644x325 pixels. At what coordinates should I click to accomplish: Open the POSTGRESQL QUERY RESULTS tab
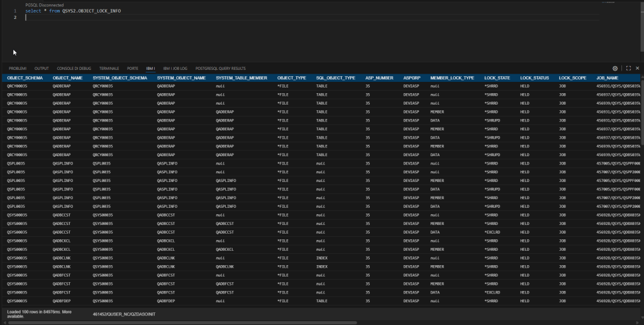(221, 68)
